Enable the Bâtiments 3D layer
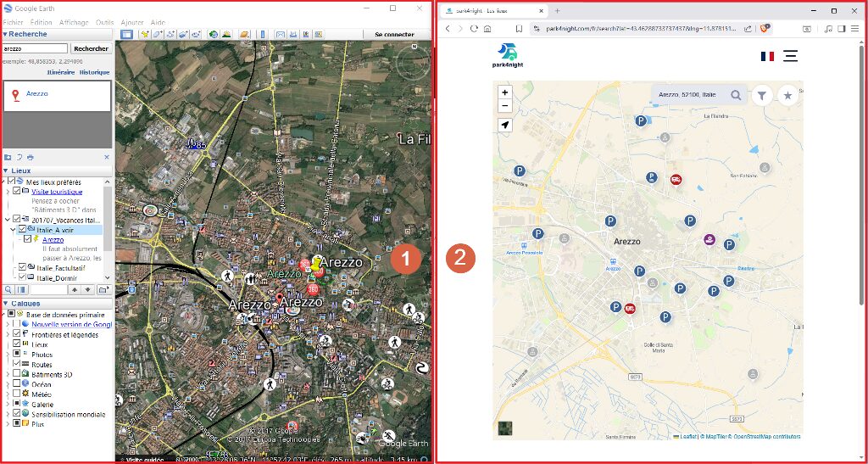The height and width of the screenshot is (464, 868). (17, 374)
